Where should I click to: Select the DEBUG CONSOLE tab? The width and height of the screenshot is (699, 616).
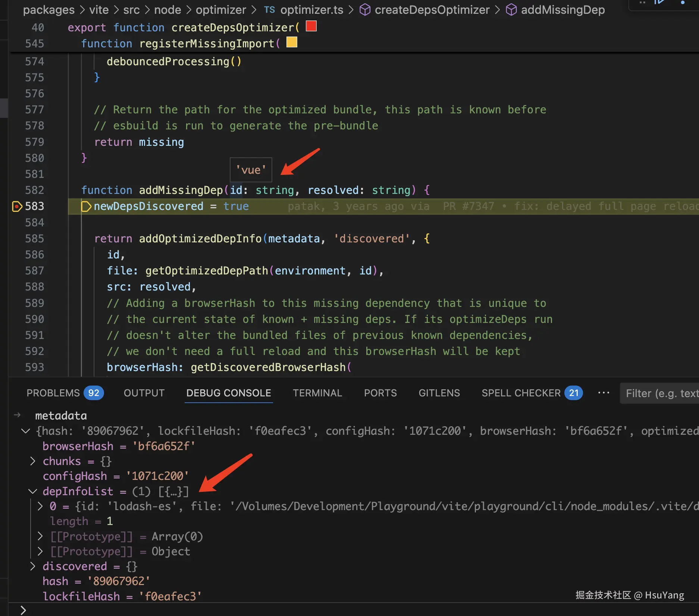pyautogui.click(x=229, y=393)
